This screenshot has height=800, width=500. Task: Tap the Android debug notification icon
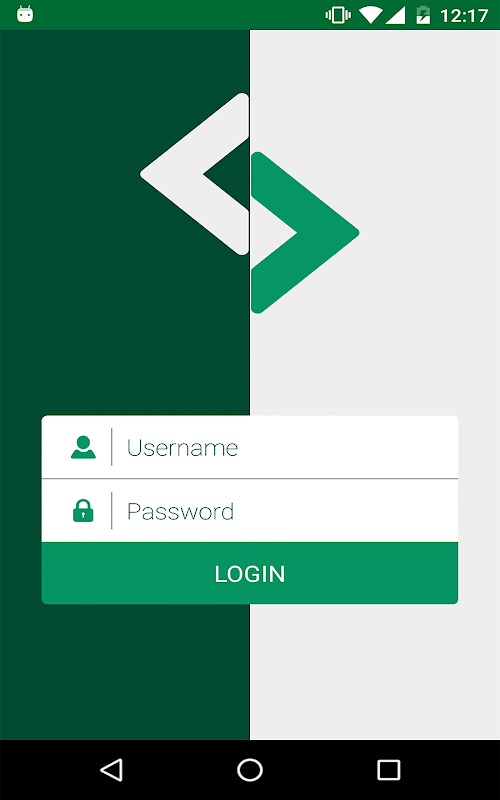coord(25,14)
